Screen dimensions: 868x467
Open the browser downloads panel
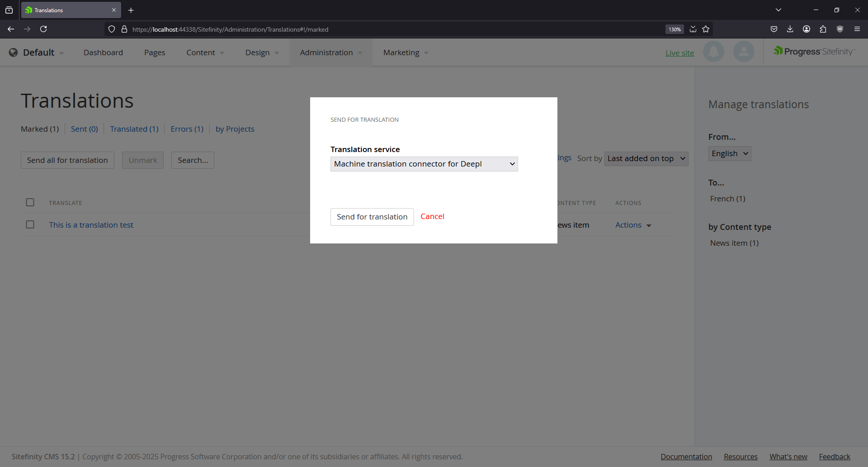[x=790, y=29]
